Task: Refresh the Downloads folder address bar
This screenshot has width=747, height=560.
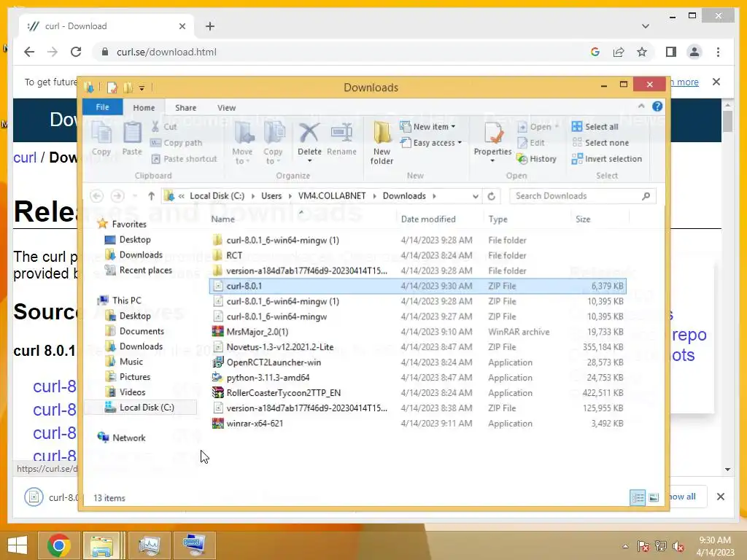Action: (x=491, y=196)
